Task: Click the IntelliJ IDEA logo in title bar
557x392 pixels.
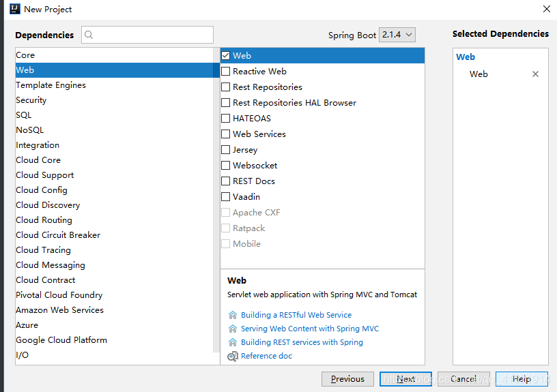Action: point(15,9)
